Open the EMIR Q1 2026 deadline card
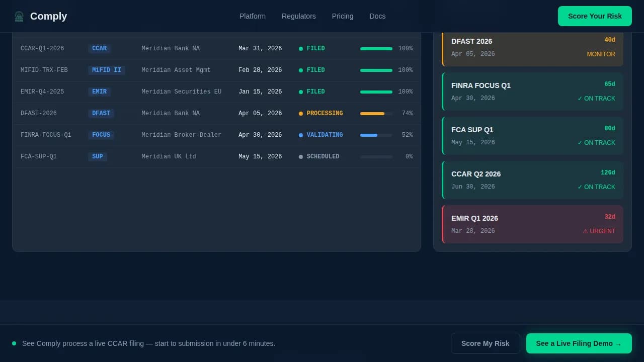This screenshot has height=362, width=644. tap(532, 224)
